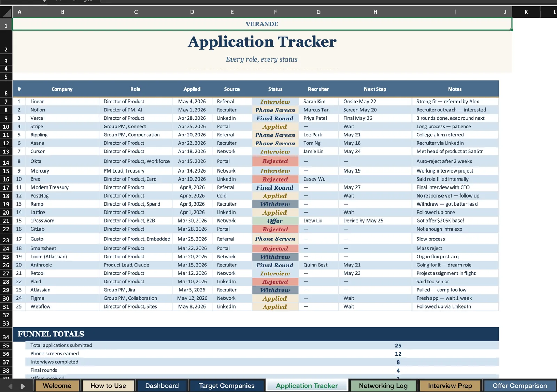Select column K header
The height and width of the screenshot is (392, 557).
point(526,12)
